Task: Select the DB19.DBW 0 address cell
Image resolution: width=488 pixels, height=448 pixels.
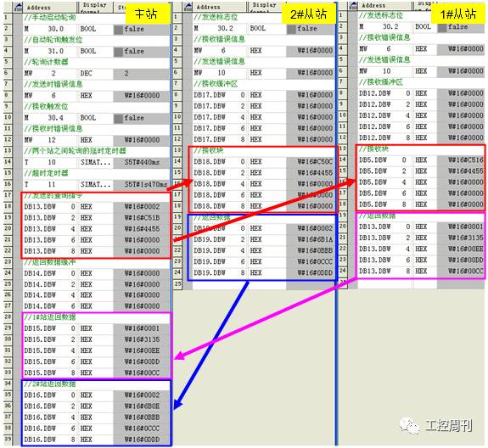Action: 220,228
